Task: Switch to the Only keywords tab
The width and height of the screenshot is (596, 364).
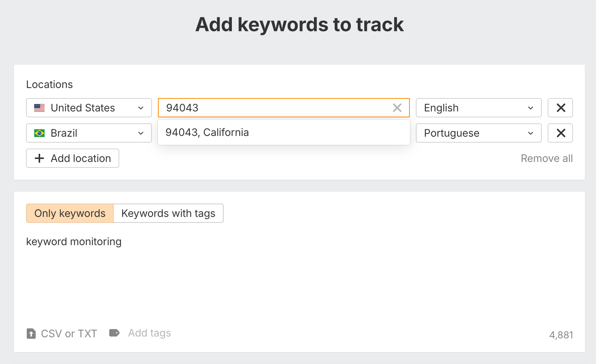Action: [69, 213]
